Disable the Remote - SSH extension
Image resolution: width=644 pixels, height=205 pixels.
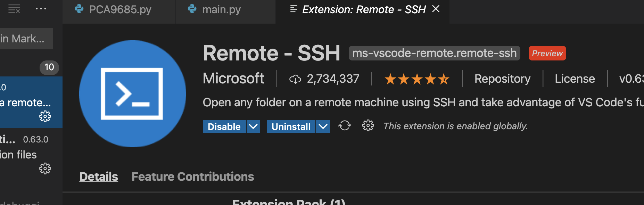[x=224, y=126]
